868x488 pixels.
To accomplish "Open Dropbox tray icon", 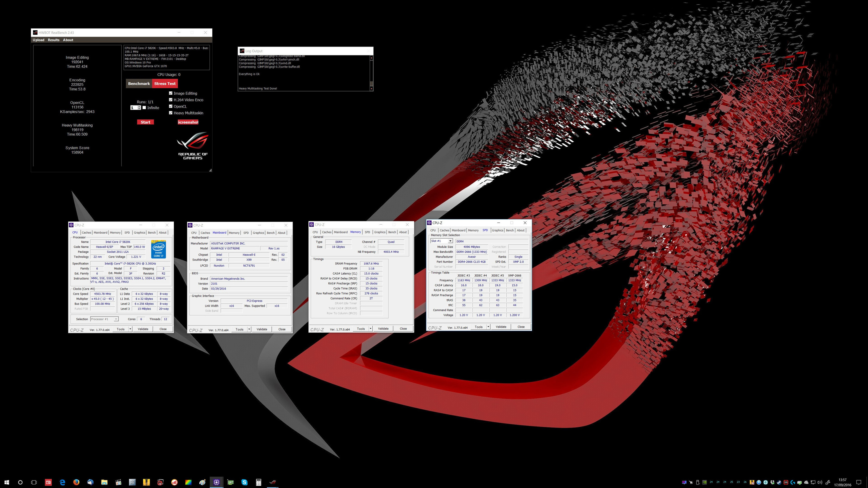I will coord(772,482).
